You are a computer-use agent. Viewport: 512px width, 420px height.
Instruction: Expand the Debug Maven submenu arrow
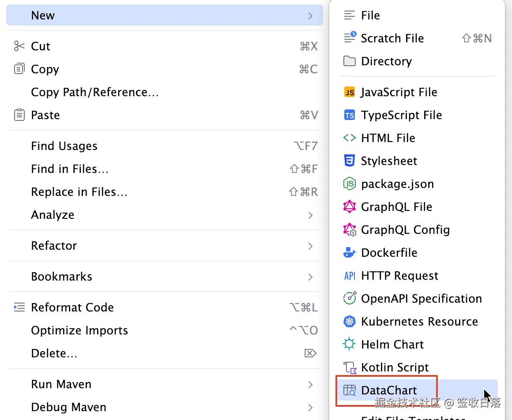(x=310, y=407)
